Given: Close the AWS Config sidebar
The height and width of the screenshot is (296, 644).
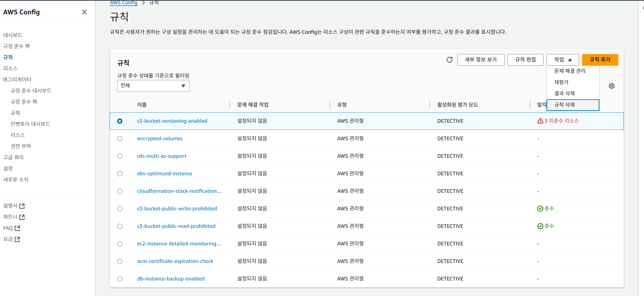Looking at the screenshot, I should click(84, 12).
